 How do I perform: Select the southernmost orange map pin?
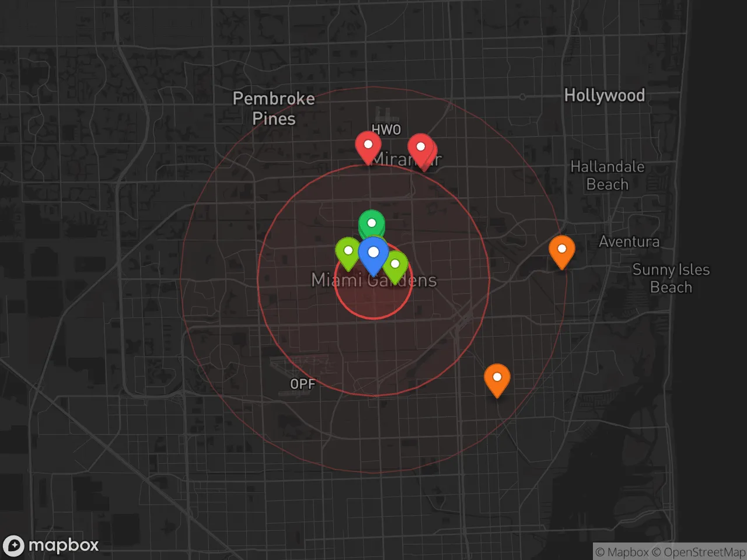(497, 379)
